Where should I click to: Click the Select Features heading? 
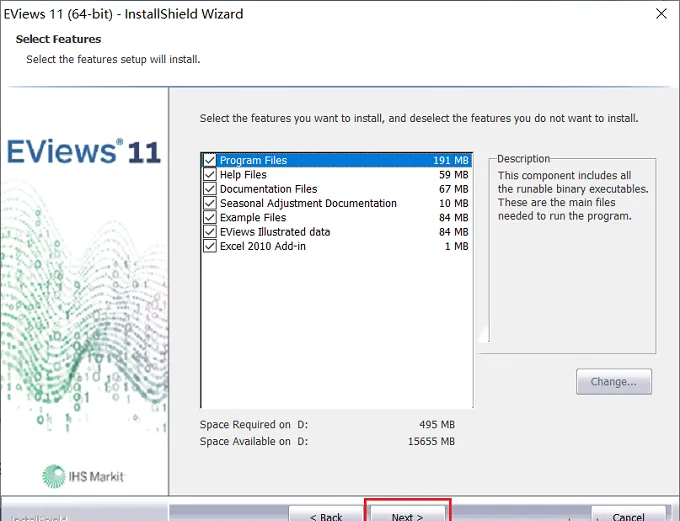58,39
